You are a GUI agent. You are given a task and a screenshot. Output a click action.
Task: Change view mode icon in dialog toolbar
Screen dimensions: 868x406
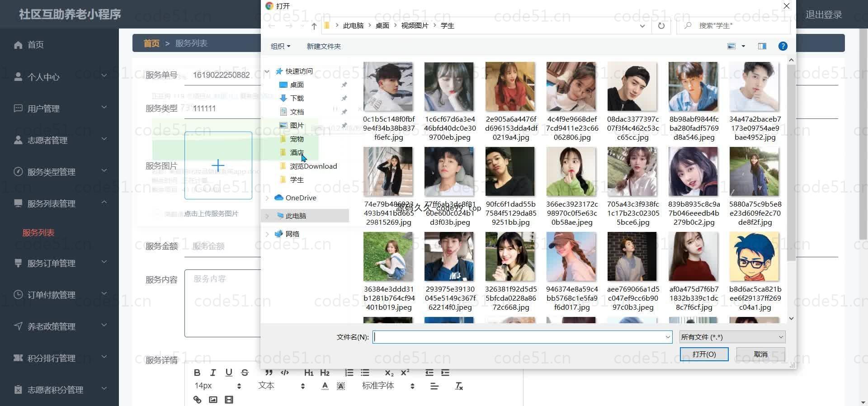point(731,46)
